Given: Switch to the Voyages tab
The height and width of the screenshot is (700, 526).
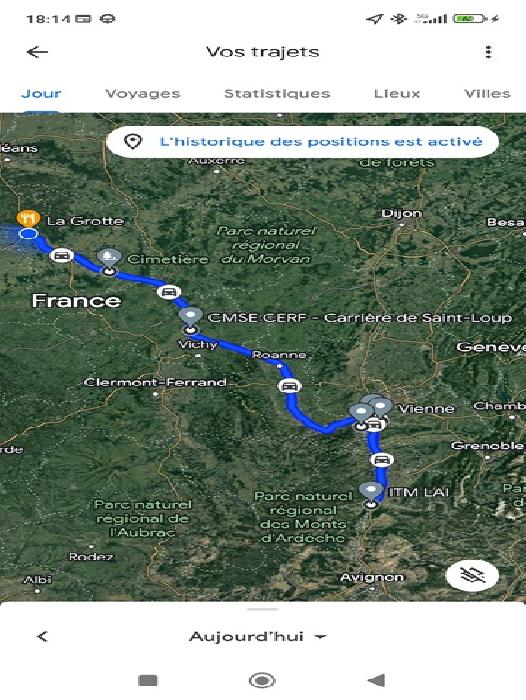Looking at the screenshot, I should [143, 94].
